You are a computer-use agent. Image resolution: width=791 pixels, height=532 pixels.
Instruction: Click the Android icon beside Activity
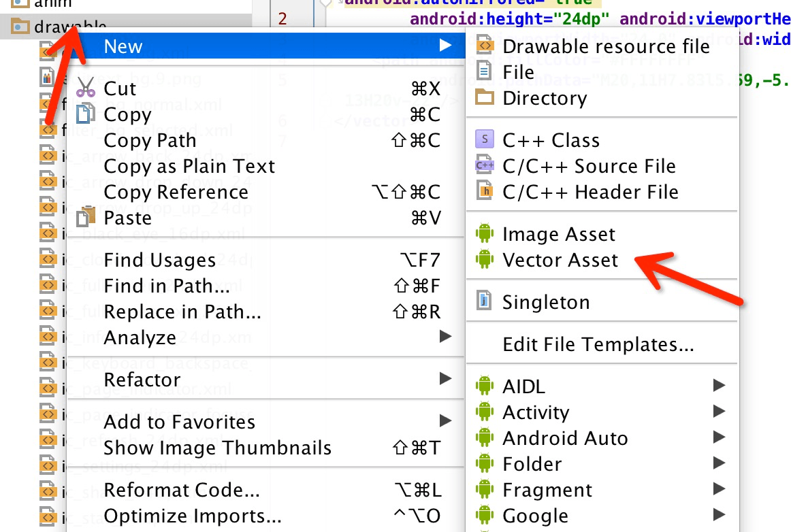click(x=484, y=411)
